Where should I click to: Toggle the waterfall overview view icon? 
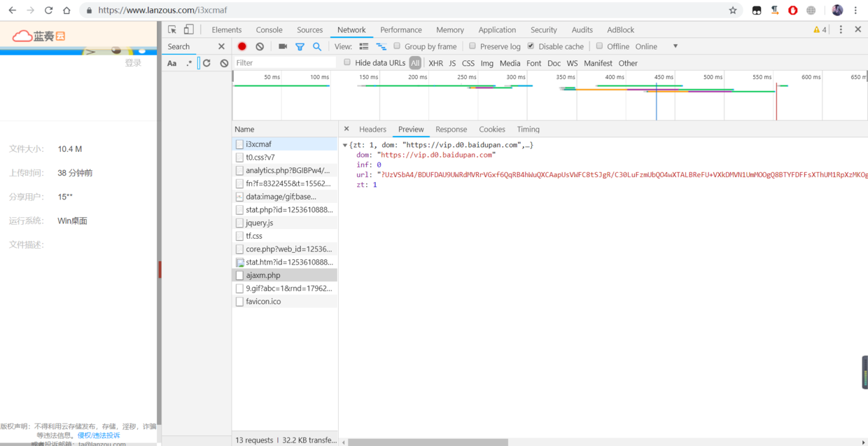tap(381, 46)
